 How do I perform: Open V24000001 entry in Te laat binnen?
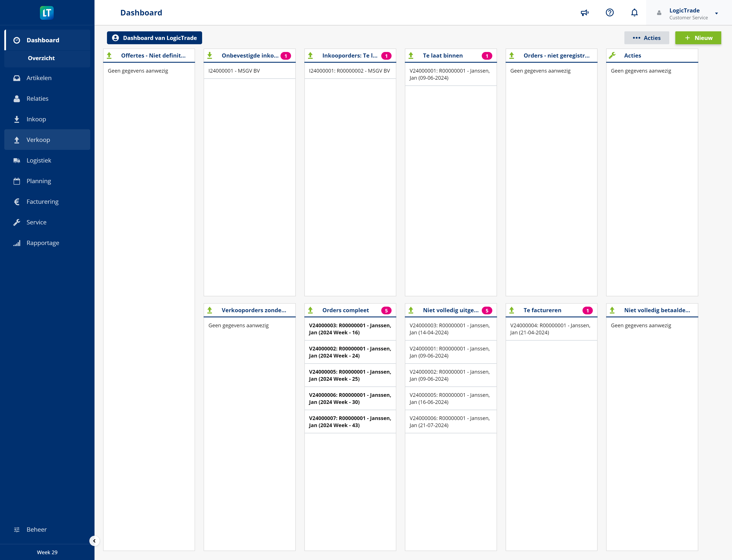pyautogui.click(x=451, y=74)
